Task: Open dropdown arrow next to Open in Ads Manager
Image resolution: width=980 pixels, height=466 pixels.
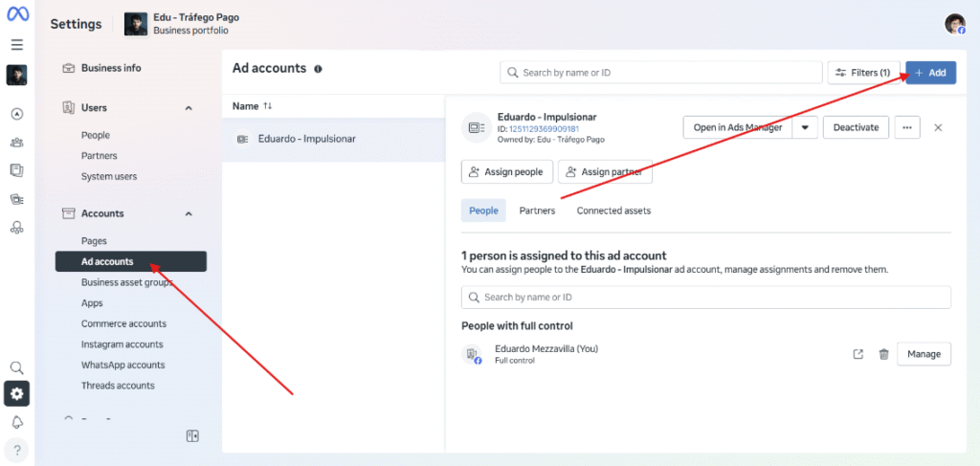Action: (x=805, y=127)
